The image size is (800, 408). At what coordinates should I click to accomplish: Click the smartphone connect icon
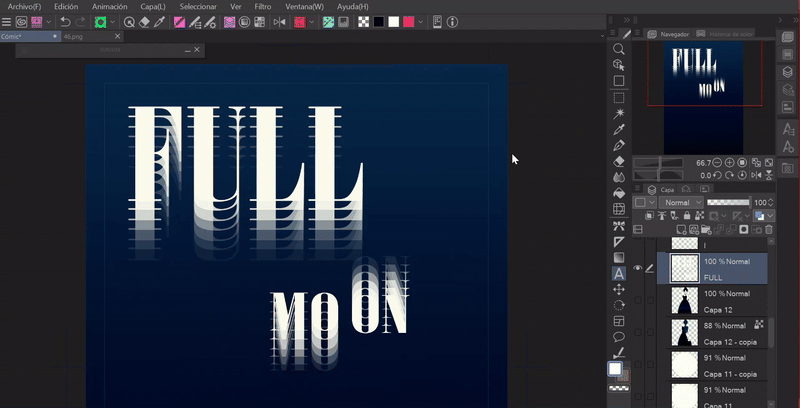pyautogui.click(x=437, y=22)
